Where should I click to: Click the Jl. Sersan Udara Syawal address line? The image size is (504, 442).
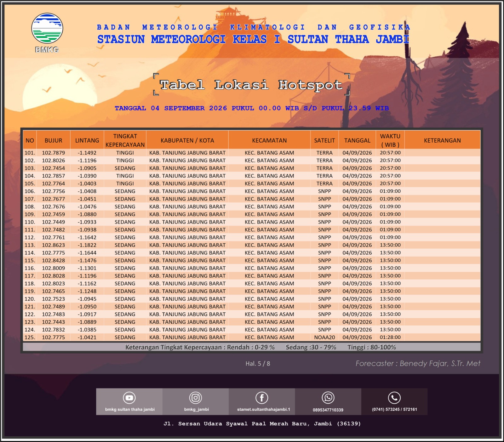pyautogui.click(x=262, y=424)
